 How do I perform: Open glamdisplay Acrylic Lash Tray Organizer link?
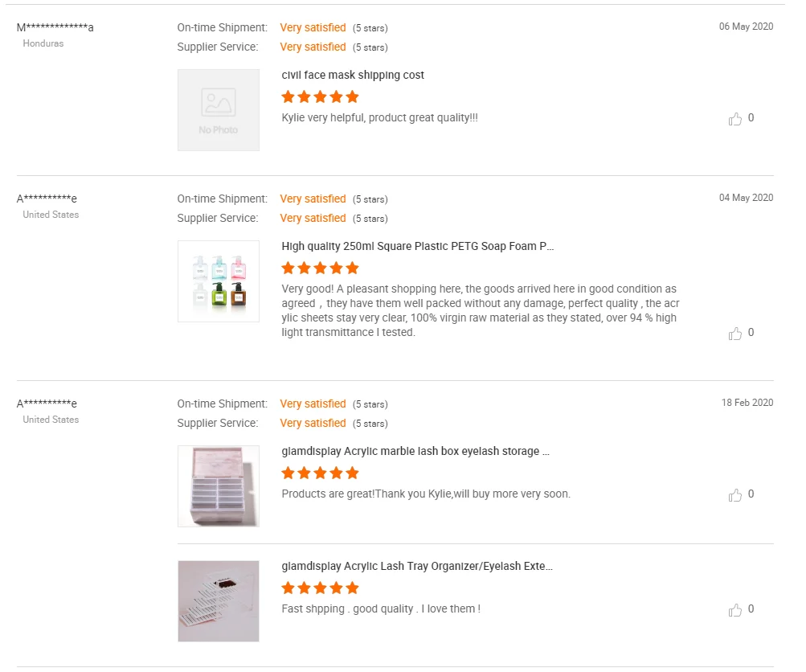tap(416, 566)
